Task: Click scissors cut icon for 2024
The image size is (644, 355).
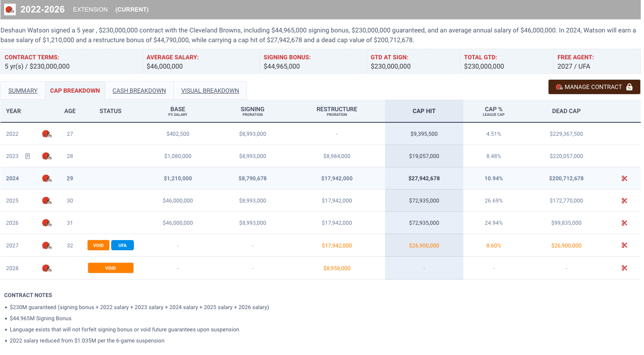Action: [x=624, y=178]
